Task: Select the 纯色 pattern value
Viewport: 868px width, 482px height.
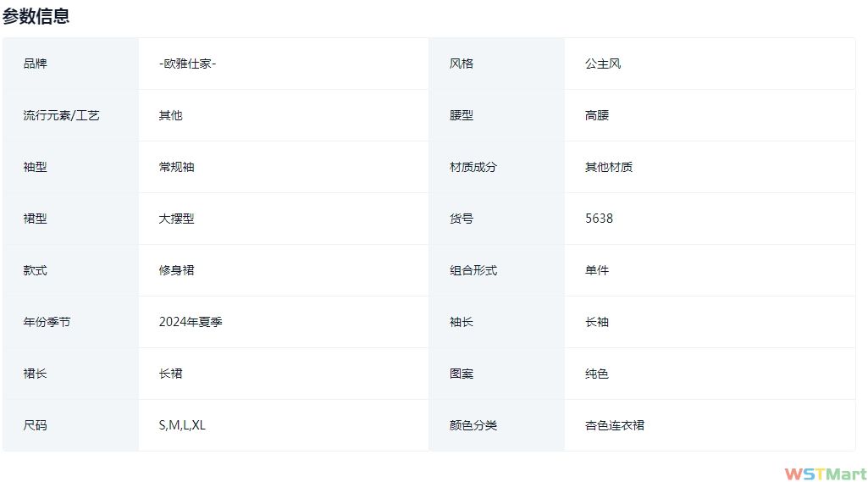Action: (x=597, y=374)
